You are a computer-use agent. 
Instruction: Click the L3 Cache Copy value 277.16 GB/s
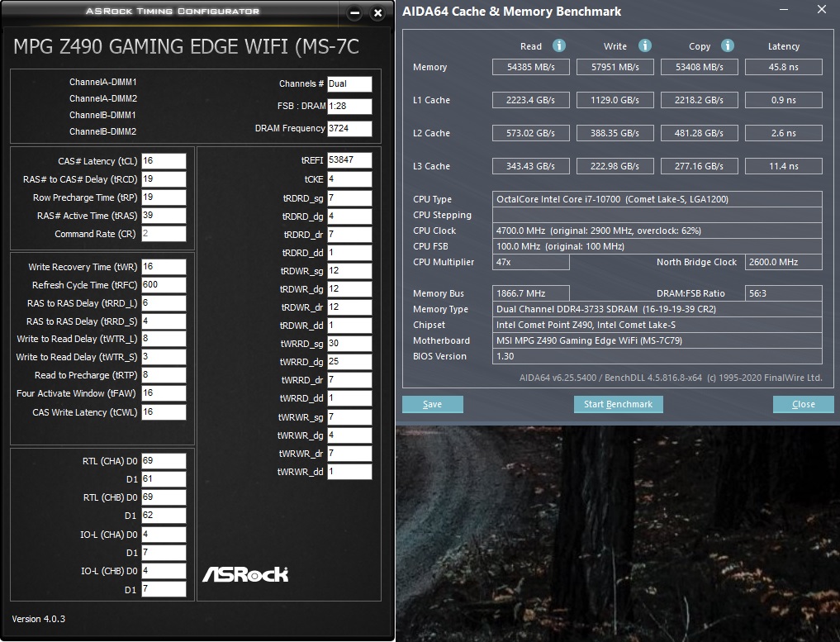click(x=699, y=166)
